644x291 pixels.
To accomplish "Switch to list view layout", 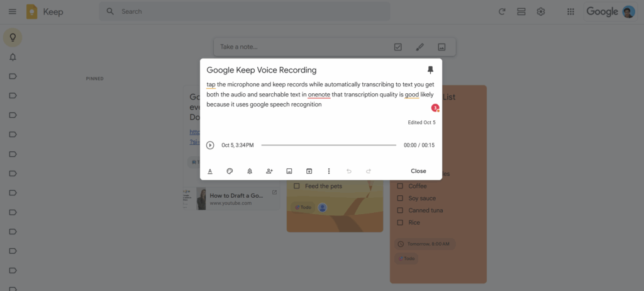I will coord(521,11).
